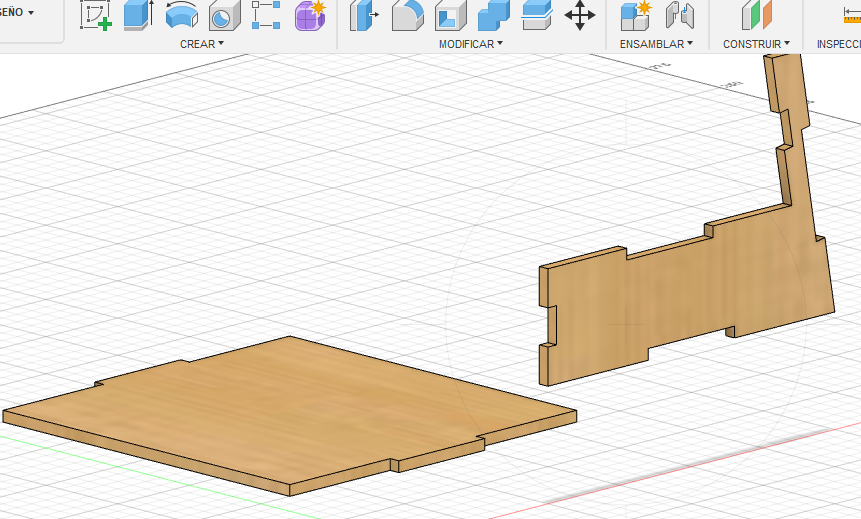Select the Shell tool
861x519 pixels.
pos(451,15)
